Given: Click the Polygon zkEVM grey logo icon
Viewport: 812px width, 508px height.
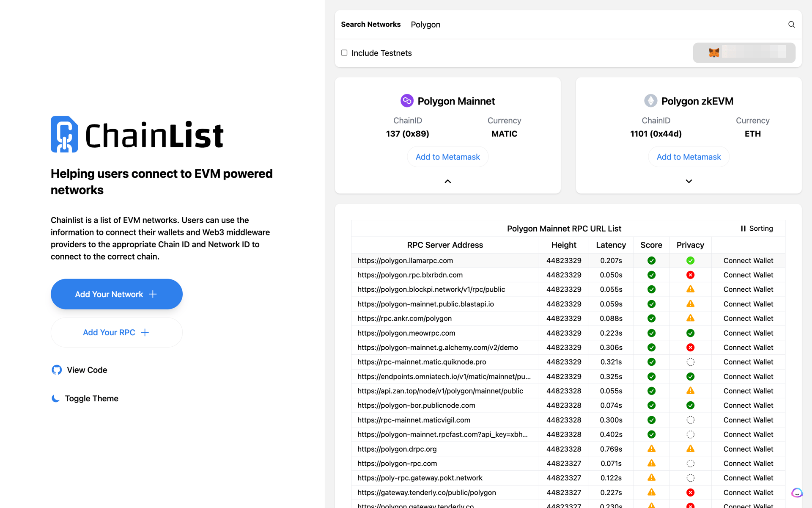Looking at the screenshot, I should tap(650, 101).
